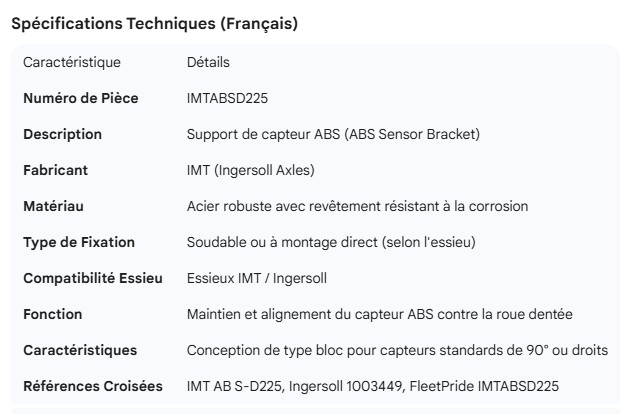Select the "Maintien et alignement du capteur" text

[379, 314]
